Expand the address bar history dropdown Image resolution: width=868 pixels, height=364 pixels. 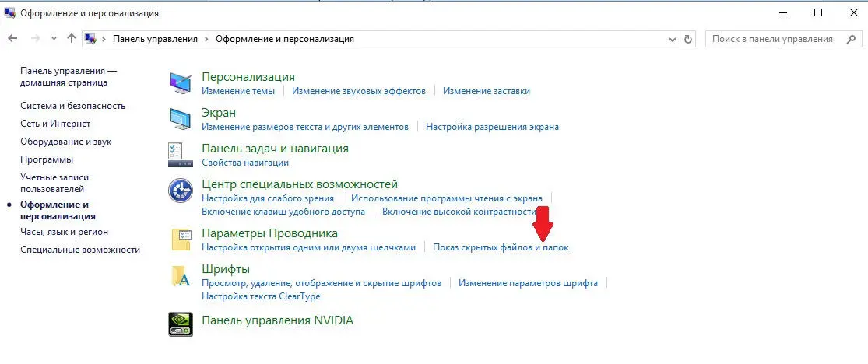(673, 39)
